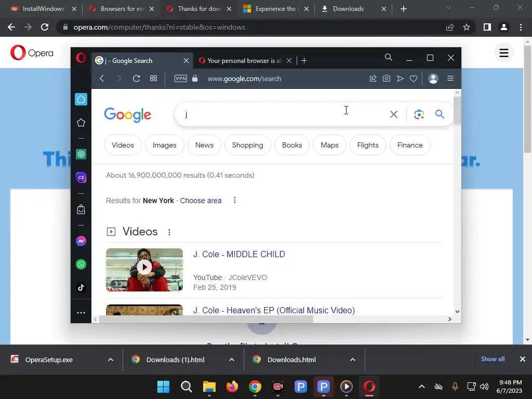
Task: Open the 'J. Cole - MIDDLE CHILD' video link
Action: (x=239, y=254)
